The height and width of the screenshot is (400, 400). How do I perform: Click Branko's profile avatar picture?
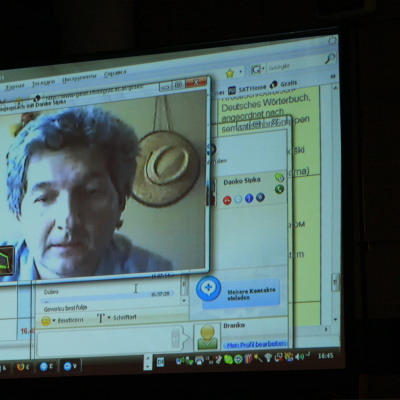[207, 337]
